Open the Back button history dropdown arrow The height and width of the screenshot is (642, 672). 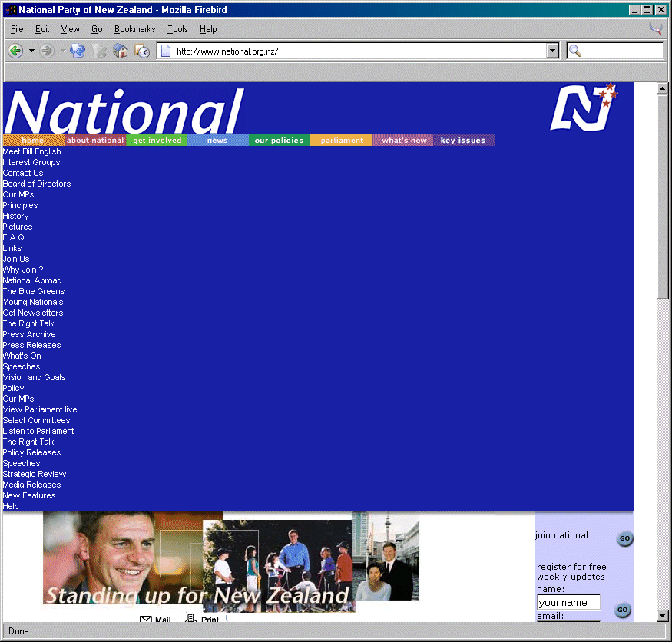point(31,51)
